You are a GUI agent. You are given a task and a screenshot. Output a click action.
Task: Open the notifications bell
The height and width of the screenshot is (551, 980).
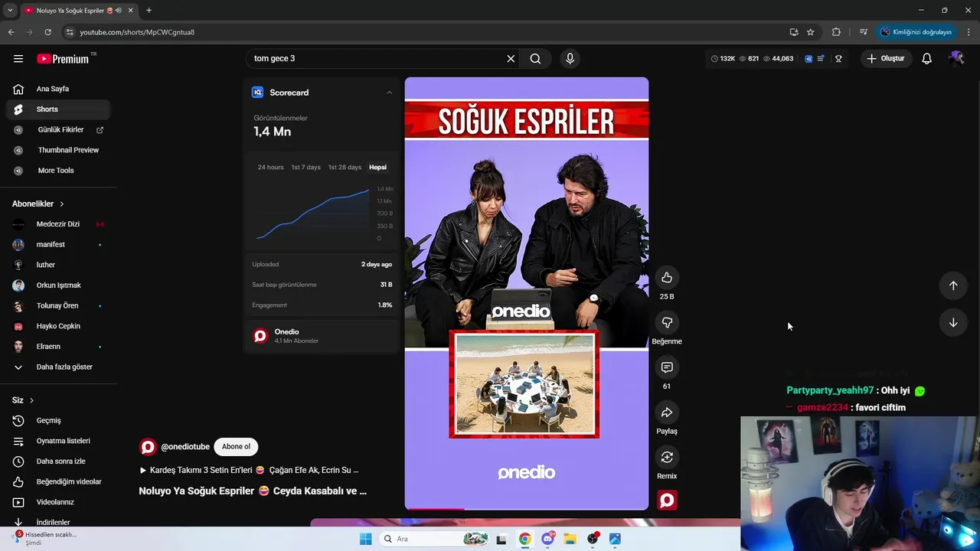click(926, 59)
